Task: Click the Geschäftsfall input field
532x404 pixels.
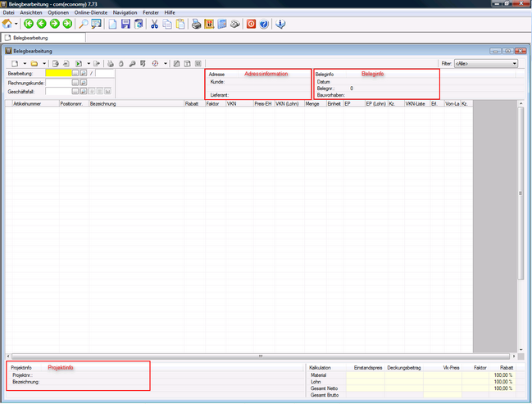Action: click(x=58, y=91)
